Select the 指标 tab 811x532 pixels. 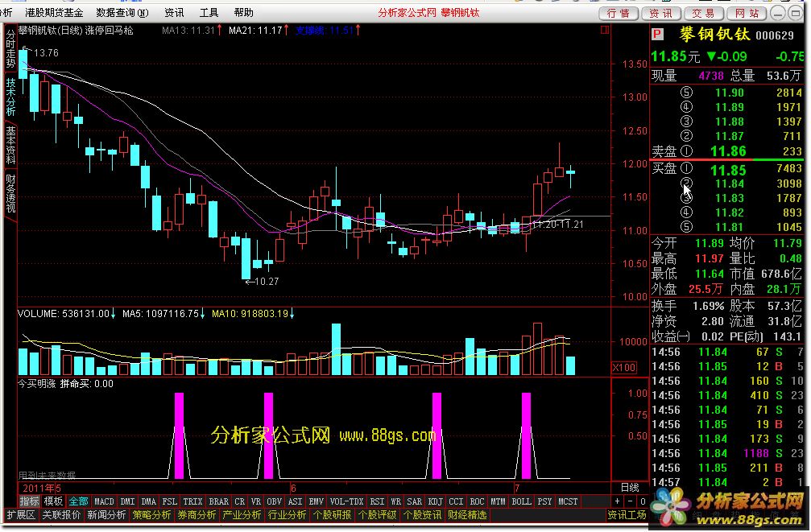click(30, 501)
